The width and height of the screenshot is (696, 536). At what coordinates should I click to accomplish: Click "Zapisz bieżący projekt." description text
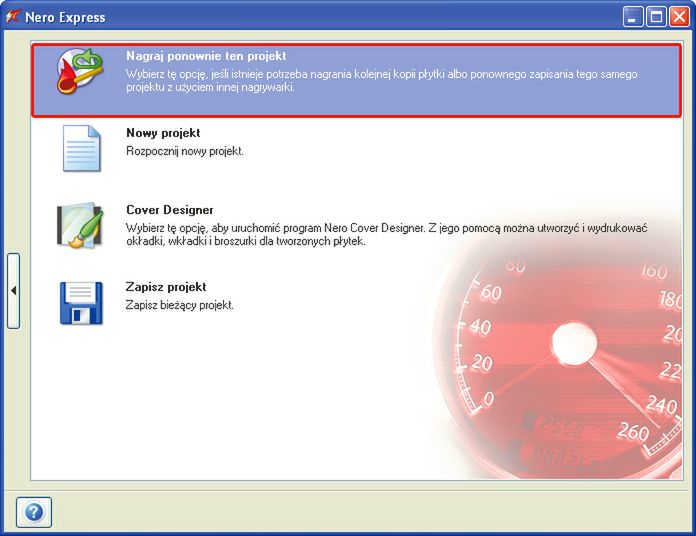[x=179, y=305]
